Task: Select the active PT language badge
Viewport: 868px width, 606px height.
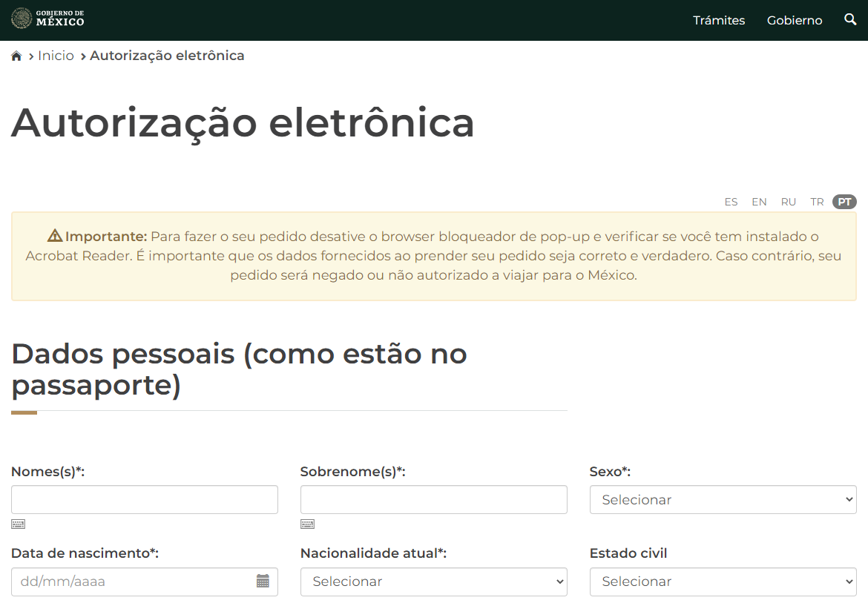Action: point(844,202)
